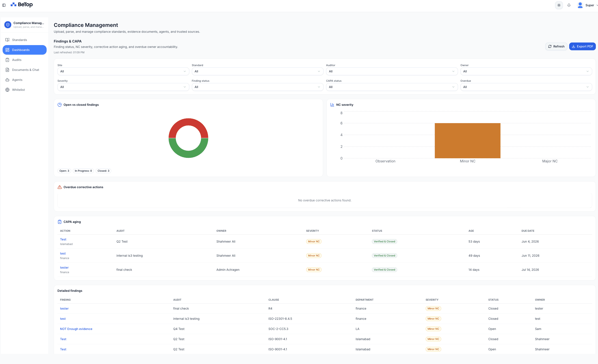Viewport: 598px width, 364px height.
Task: Open Documents & Chat section
Action: pyautogui.click(x=25, y=70)
